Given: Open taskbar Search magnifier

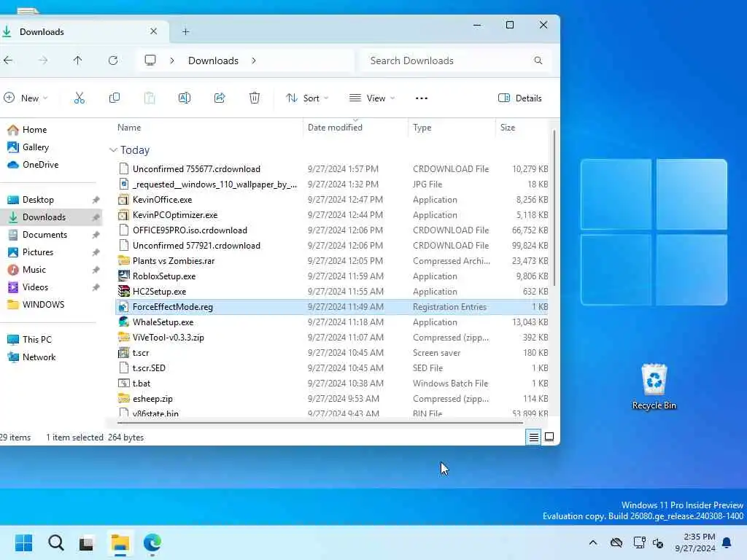Looking at the screenshot, I should coord(55,542).
